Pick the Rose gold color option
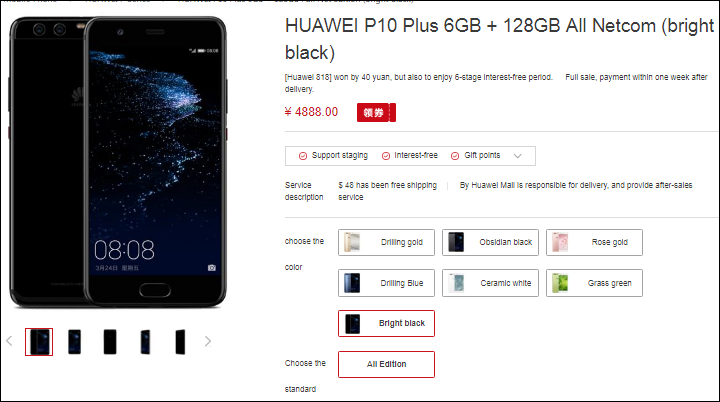This screenshot has width=720, height=402. click(594, 242)
